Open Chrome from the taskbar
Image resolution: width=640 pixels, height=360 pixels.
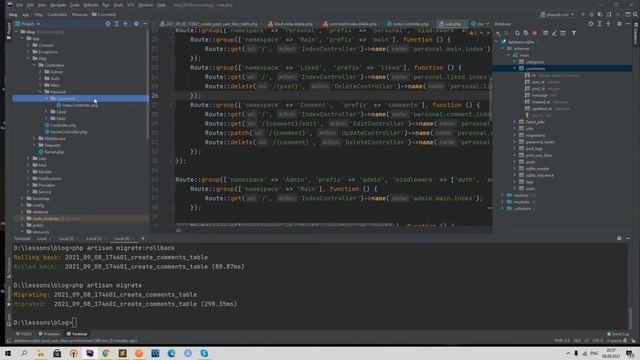(x=106, y=353)
